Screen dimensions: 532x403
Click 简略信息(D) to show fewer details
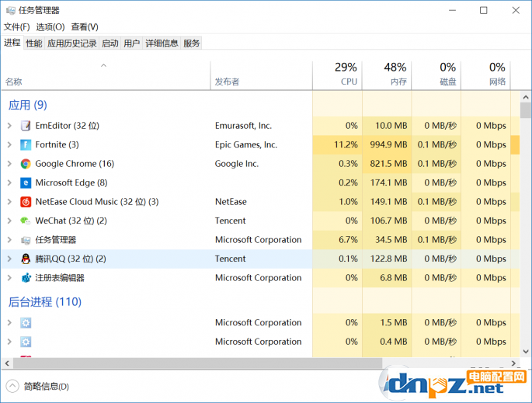click(x=46, y=387)
